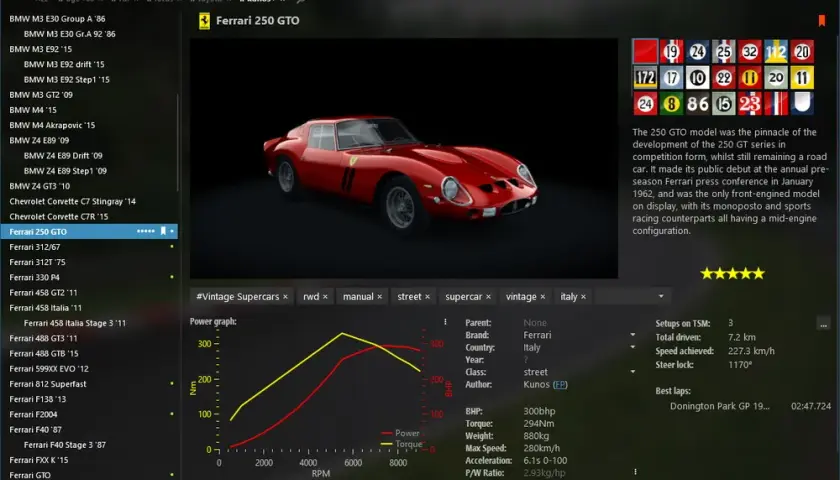The height and width of the screenshot is (480, 840).
Task: Pick the red skin with yellow 11 circle
Action: [749, 78]
